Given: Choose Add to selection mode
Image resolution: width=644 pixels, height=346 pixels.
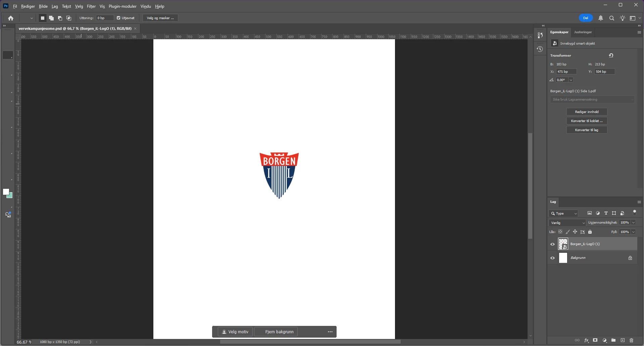Looking at the screenshot, I should click(x=51, y=18).
